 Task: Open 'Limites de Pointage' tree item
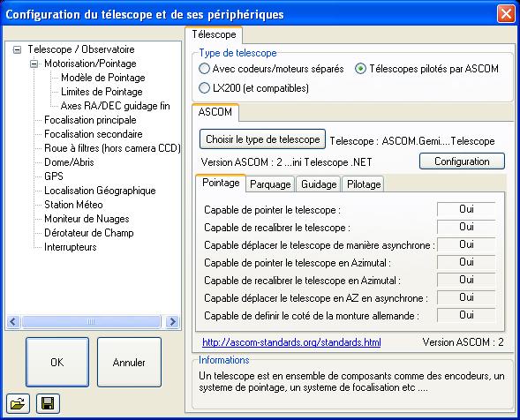tap(102, 92)
